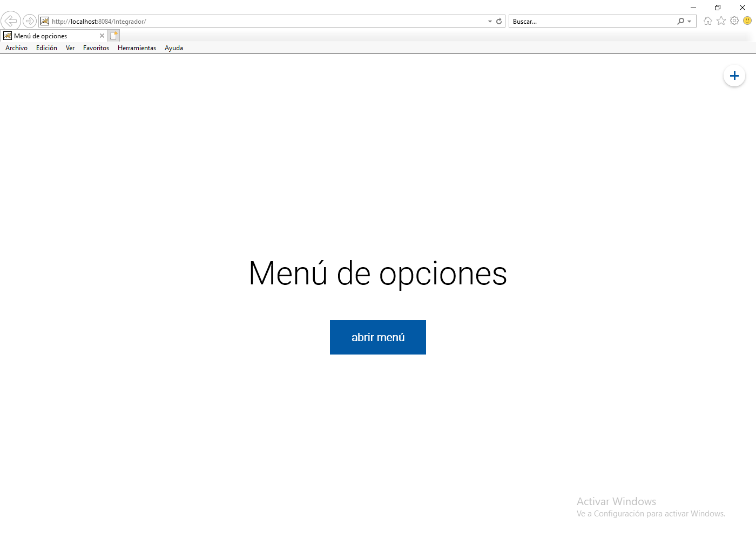Viewport: 756px width, 545px height.
Task: Click the abrir menú button
Action: click(x=378, y=337)
